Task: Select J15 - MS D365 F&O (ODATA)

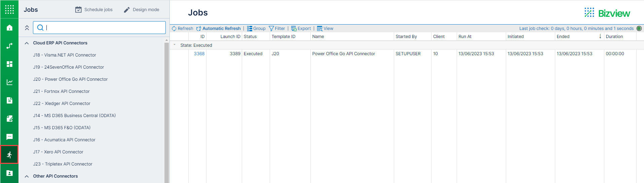Action: [x=62, y=127]
